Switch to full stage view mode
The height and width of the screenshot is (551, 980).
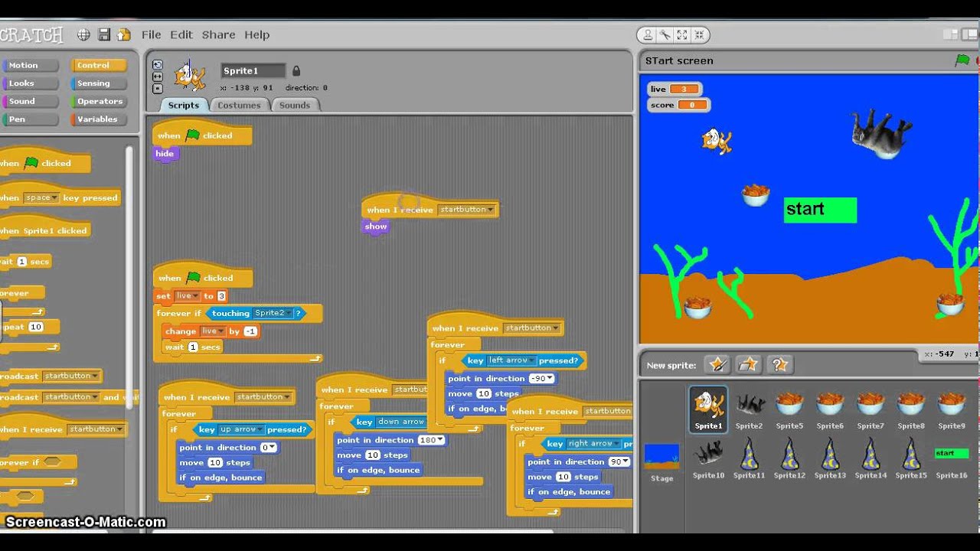(x=970, y=34)
